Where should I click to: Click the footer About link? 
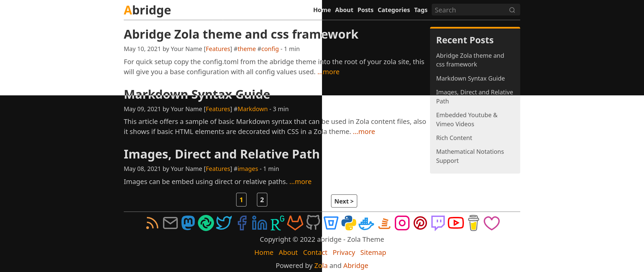[x=288, y=253]
